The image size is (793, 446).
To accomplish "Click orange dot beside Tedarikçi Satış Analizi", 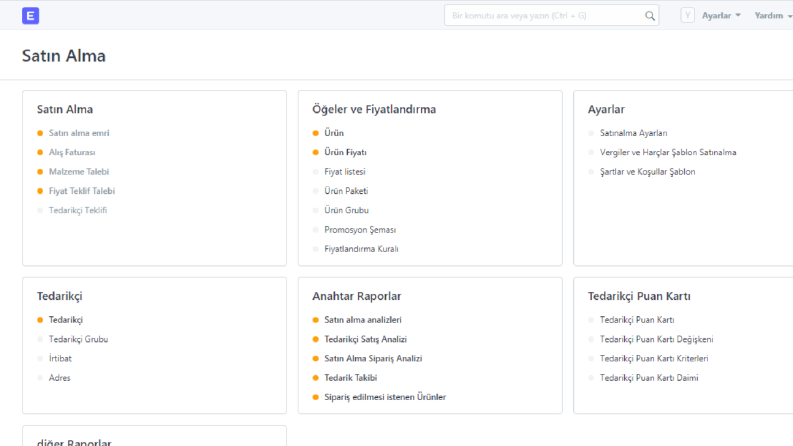I will tap(316, 339).
